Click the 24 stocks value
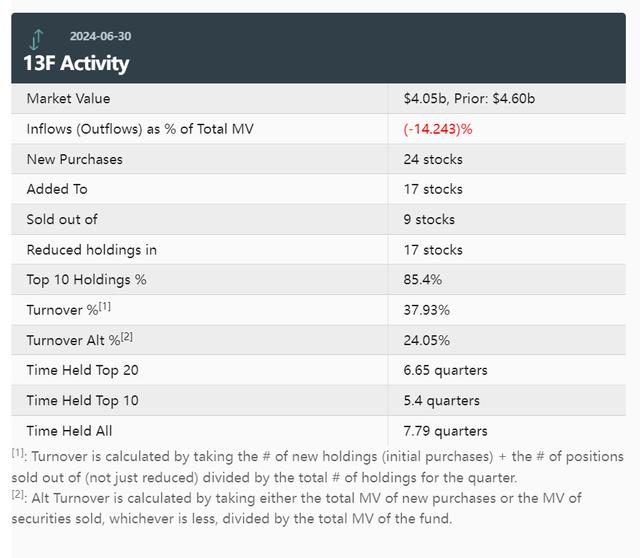Viewport: 640px width, 558px height. pyautogui.click(x=433, y=159)
